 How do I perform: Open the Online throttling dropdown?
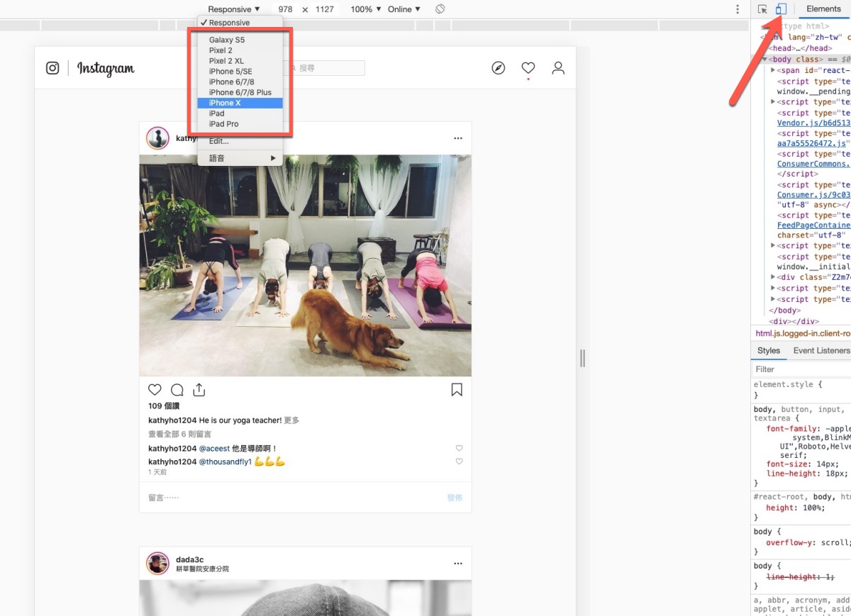click(x=404, y=9)
